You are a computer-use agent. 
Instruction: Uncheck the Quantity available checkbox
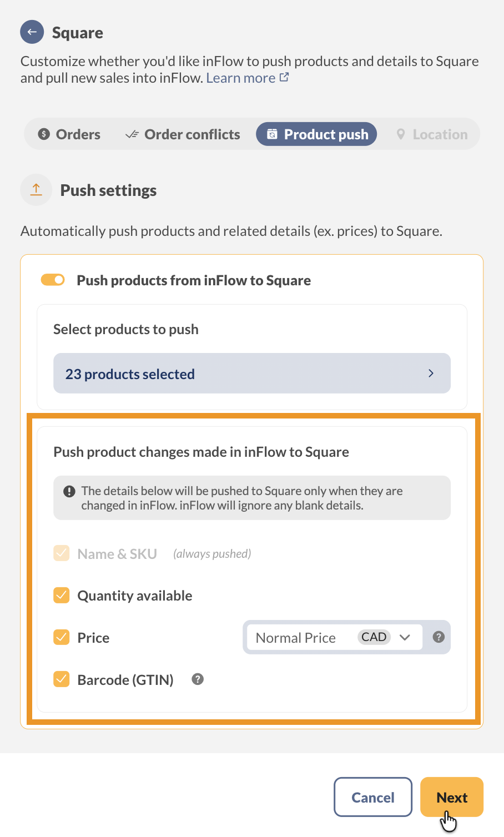[x=61, y=595]
